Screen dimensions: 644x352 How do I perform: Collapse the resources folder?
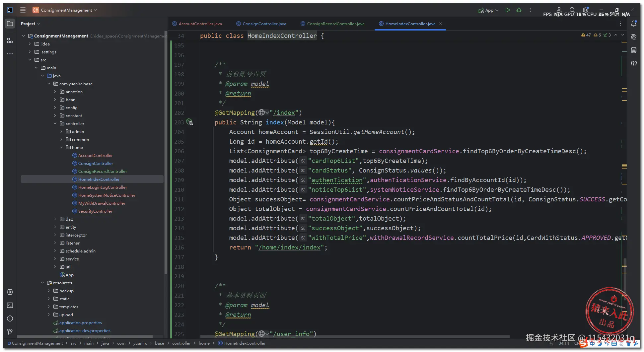[42, 283]
